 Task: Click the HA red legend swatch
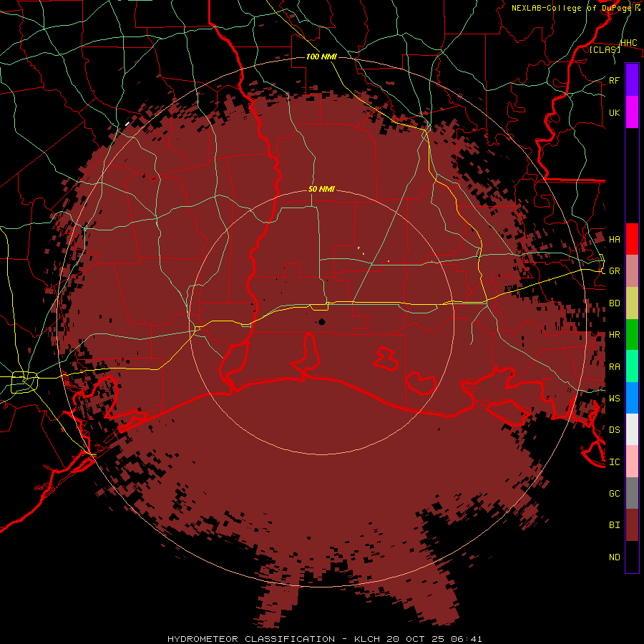[632, 239]
